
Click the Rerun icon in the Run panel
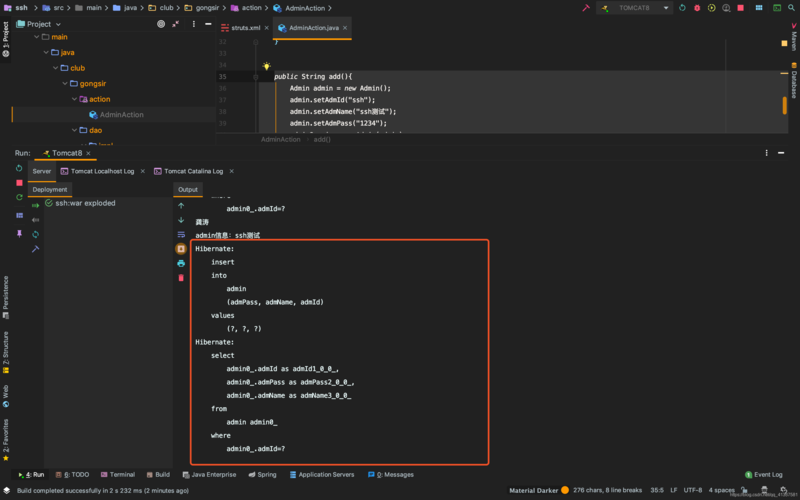click(19, 168)
